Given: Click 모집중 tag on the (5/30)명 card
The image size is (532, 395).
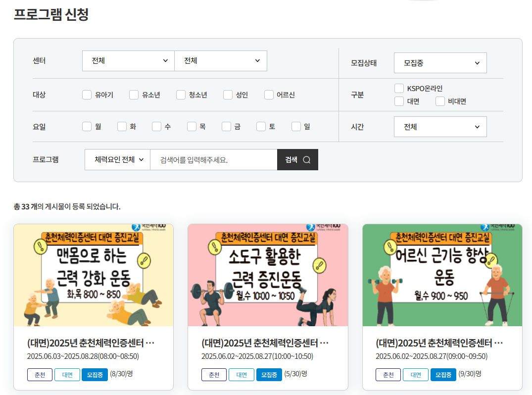Looking at the screenshot, I should click(x=269, y=375).
